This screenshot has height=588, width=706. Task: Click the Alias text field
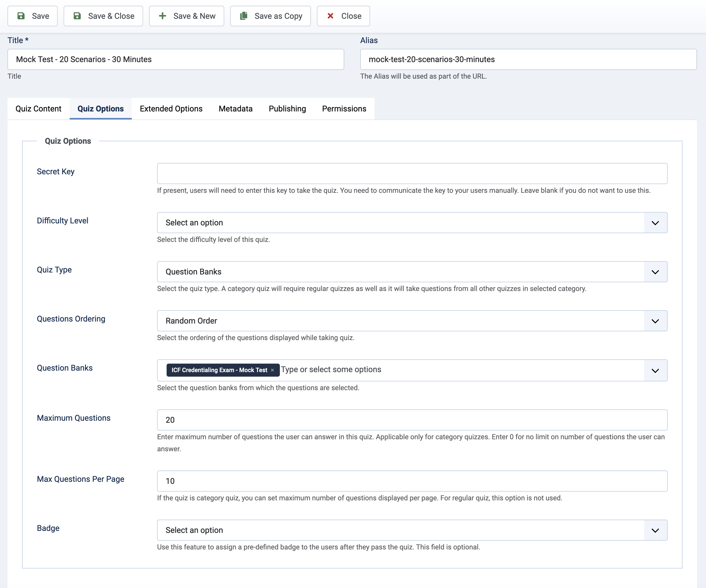[528, 59]
